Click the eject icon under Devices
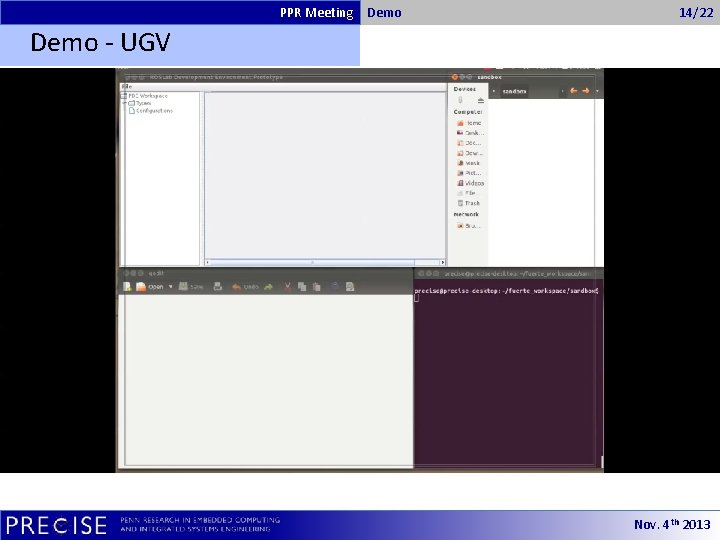 480,101
